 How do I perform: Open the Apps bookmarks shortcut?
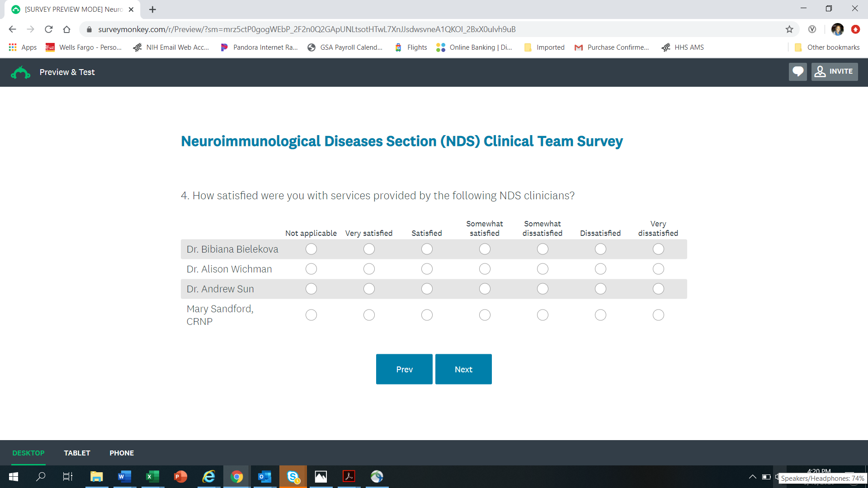(23, 47)
